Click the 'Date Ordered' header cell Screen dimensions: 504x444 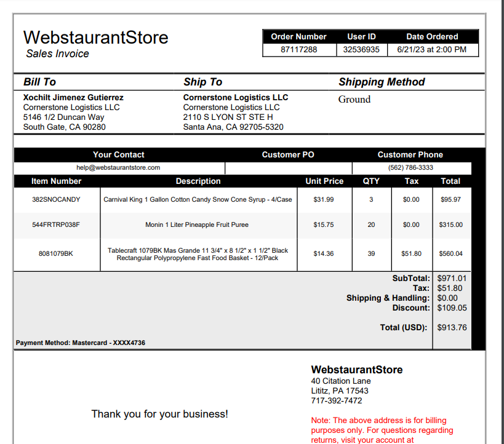coord(432,37)
